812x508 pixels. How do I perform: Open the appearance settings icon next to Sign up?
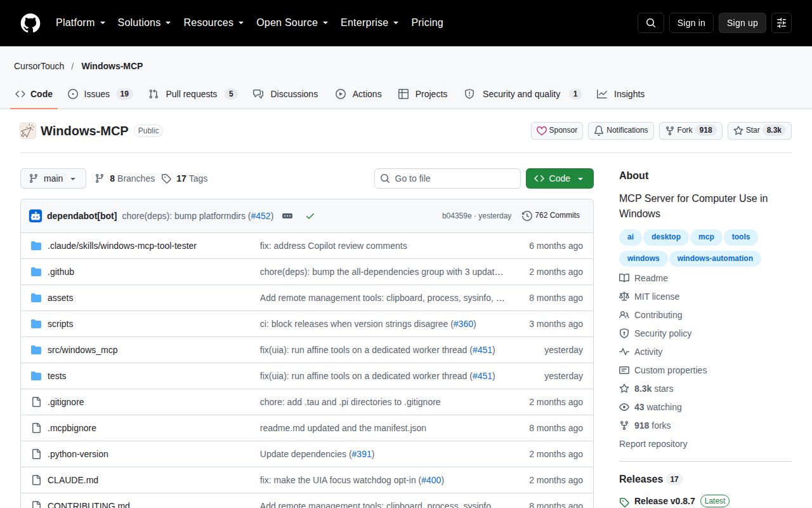click(x=782, y=23)
